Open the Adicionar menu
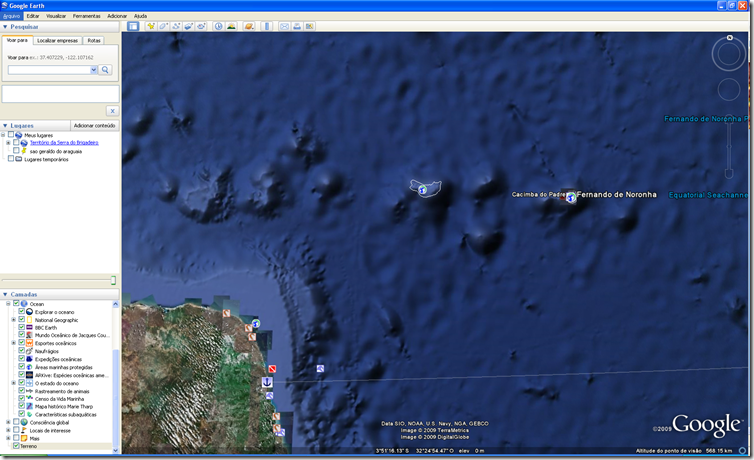The width and height of the screenshot is (754, 460). click(x=117, y=16)
